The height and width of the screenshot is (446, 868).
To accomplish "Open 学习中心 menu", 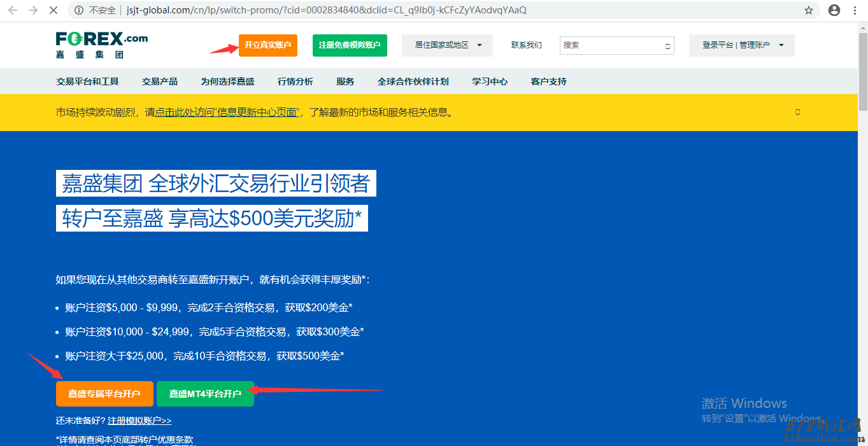I will coord(490,81).
